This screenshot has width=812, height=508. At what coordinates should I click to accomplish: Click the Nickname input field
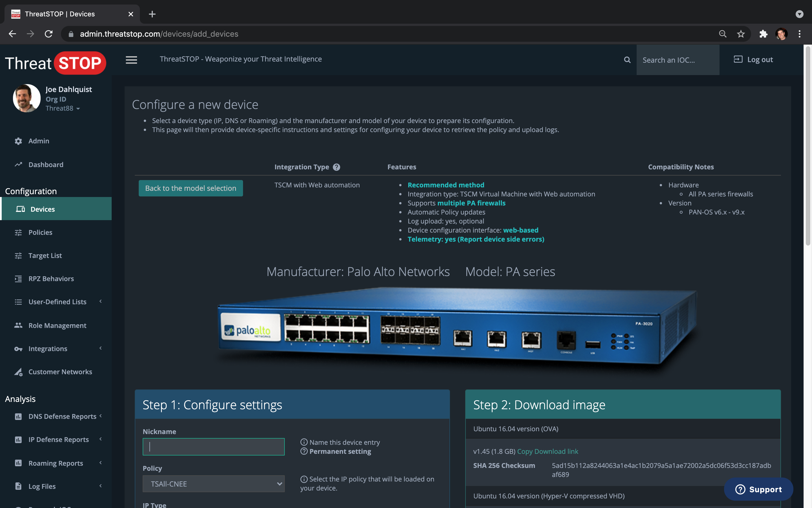coord(213,446)
